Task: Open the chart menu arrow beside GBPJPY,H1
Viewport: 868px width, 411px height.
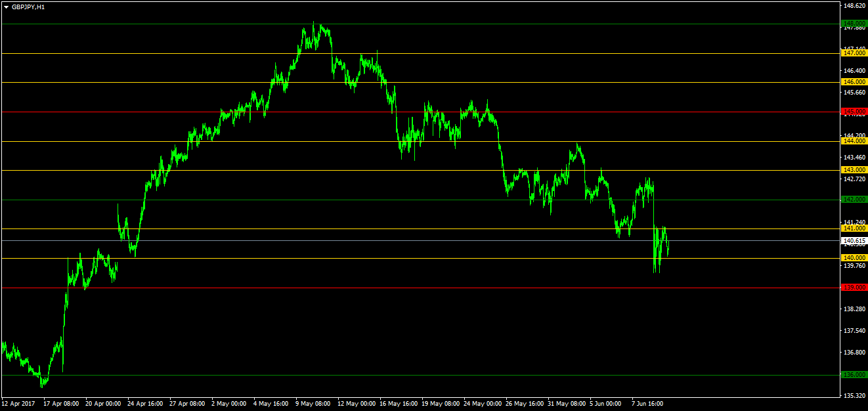Action: tap(6, 7)
